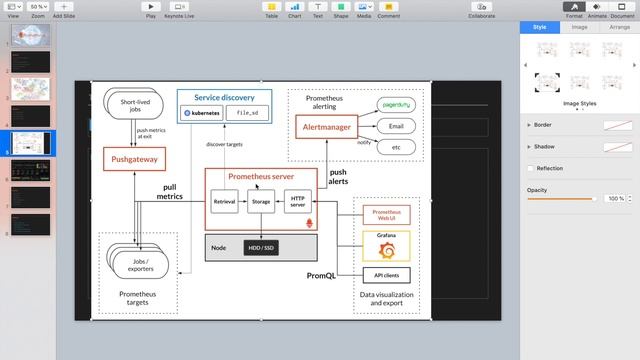The image size is (640, 360).
Task: Open the Zoom percentage dropdown
Action: point(38,7)
